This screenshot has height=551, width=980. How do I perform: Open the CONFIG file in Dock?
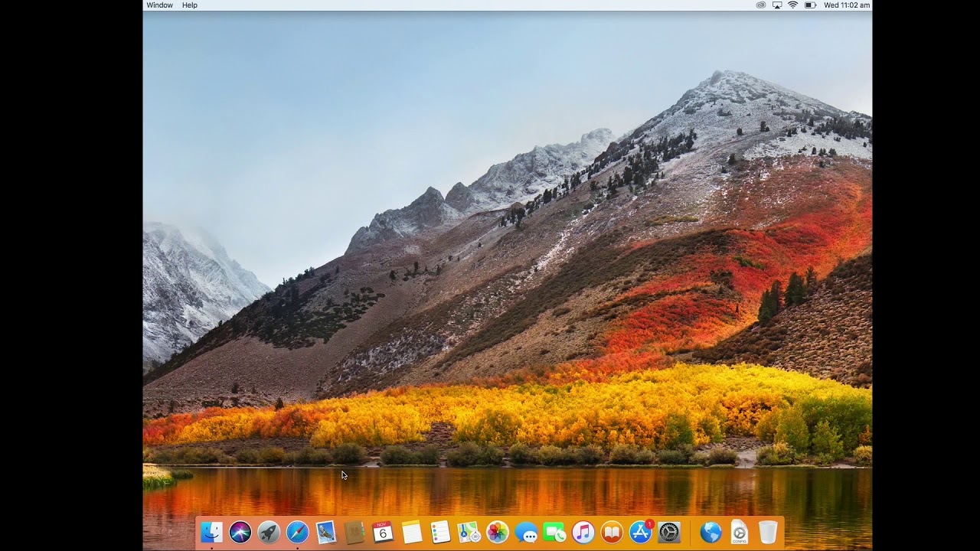(x=740, y=532)
